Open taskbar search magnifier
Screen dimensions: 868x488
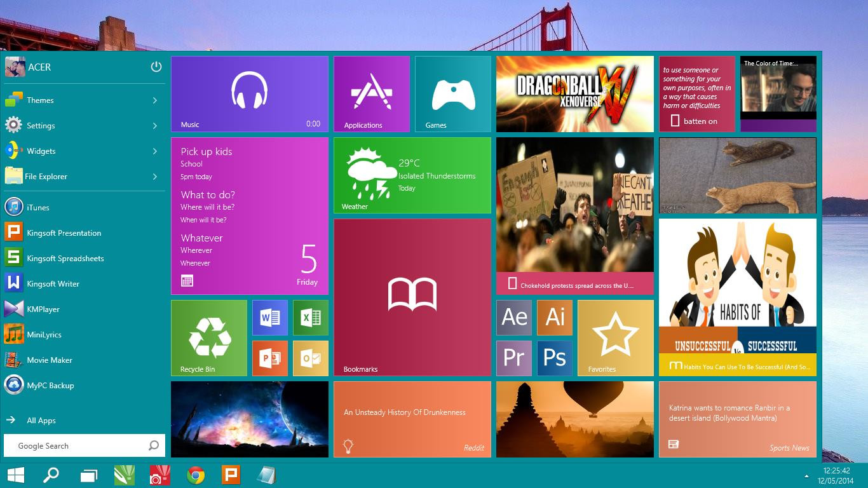coord(51,475)
